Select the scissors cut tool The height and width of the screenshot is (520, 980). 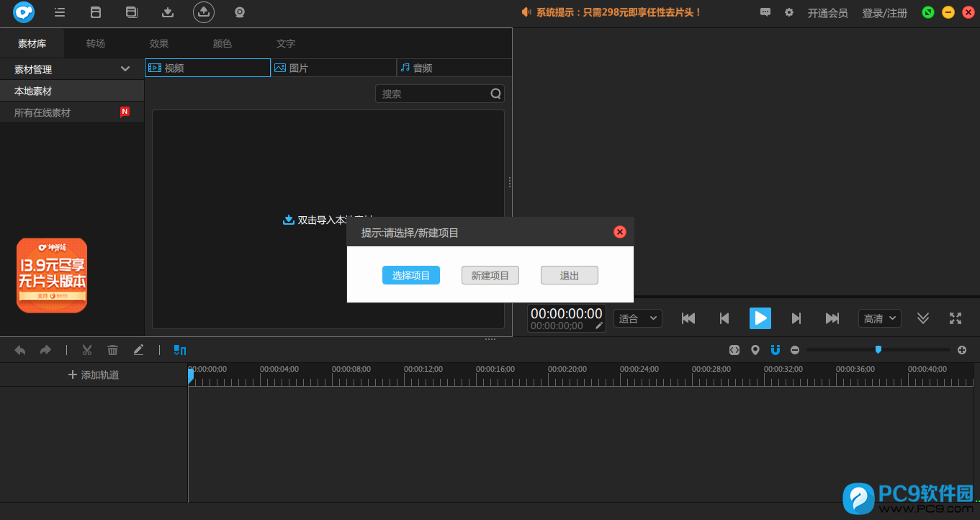(87, 350)
